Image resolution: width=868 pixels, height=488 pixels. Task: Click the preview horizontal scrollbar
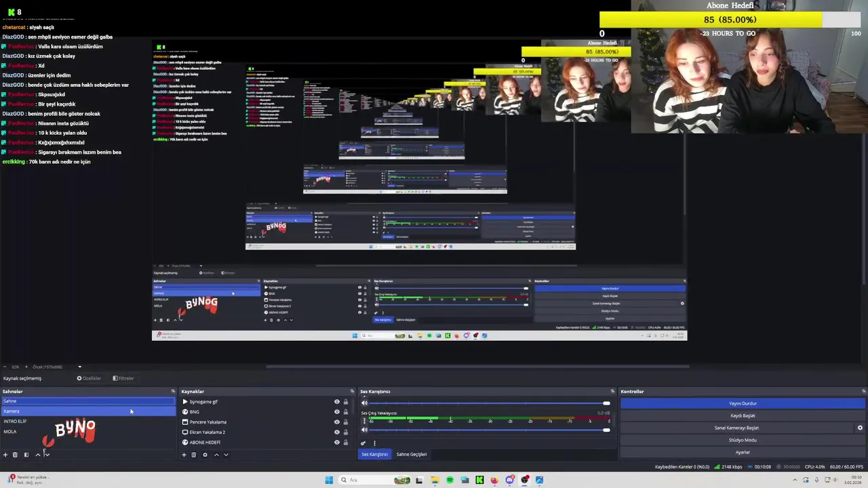(477, 367)
